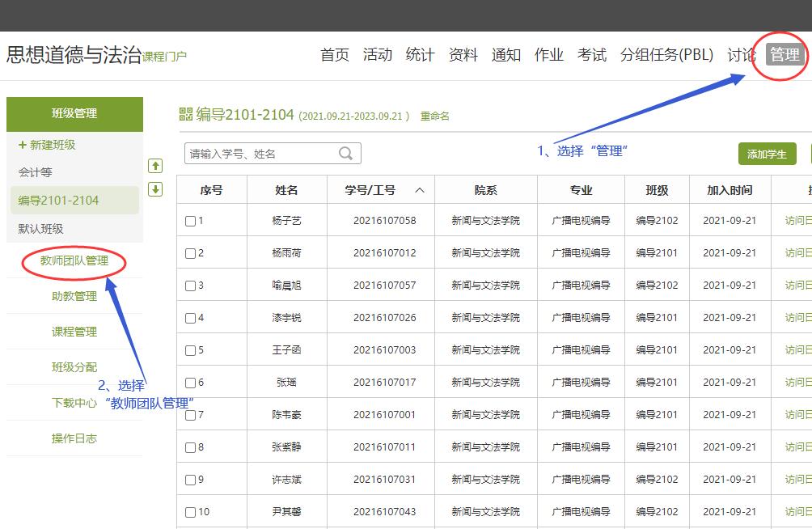Click the student search input field
Screen dimensions: 812x529
[260, 154]
